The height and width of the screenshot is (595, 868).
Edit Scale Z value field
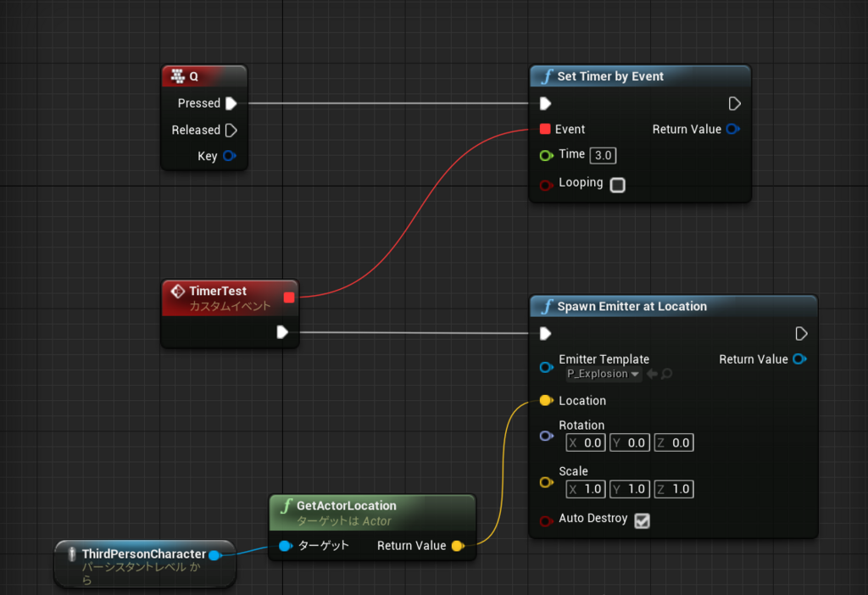(x=674, y=489)
